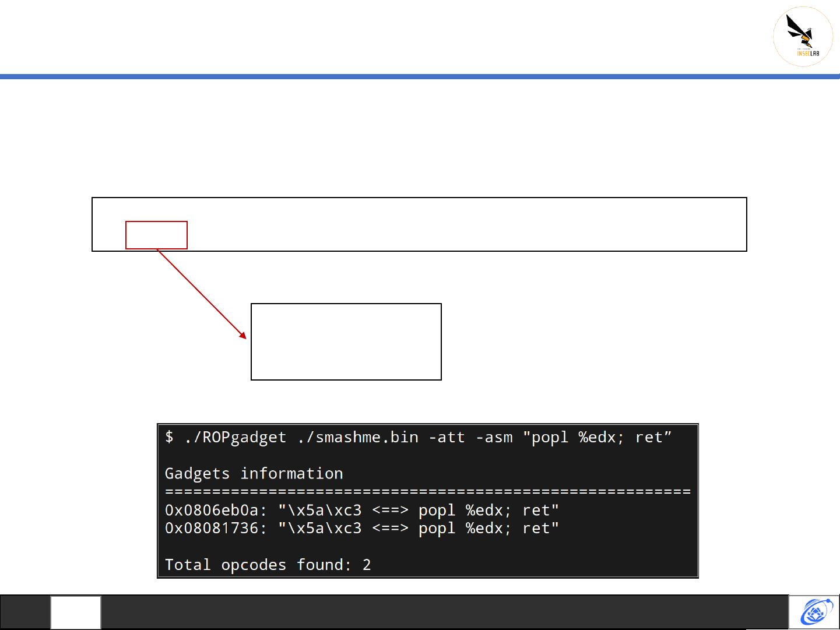Click the red arrowhead tip
Viewport: 840px width, 630px height.
coord(244,336)
